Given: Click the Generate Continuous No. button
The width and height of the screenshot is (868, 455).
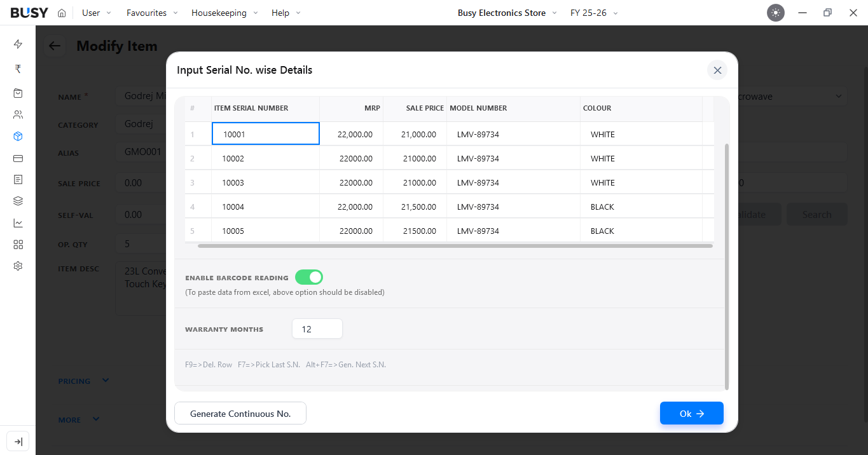Looking at the screenshot, I should [x=240, y=414].
